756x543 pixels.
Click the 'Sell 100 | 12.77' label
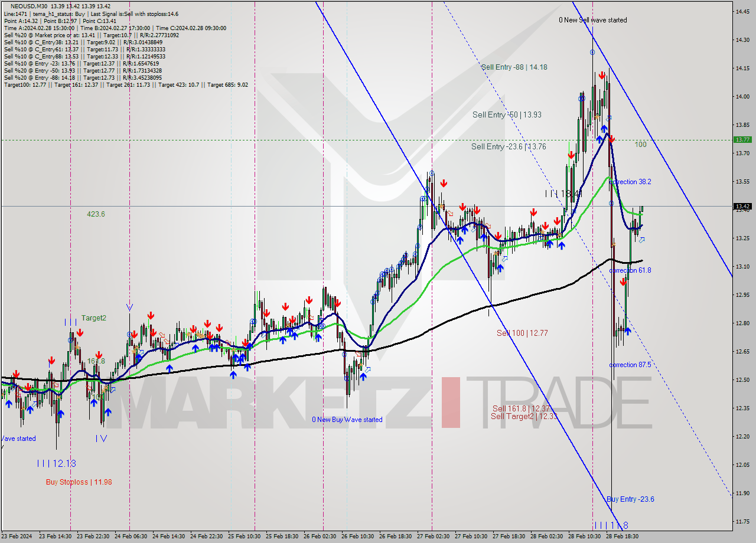(x=522, y=333)
